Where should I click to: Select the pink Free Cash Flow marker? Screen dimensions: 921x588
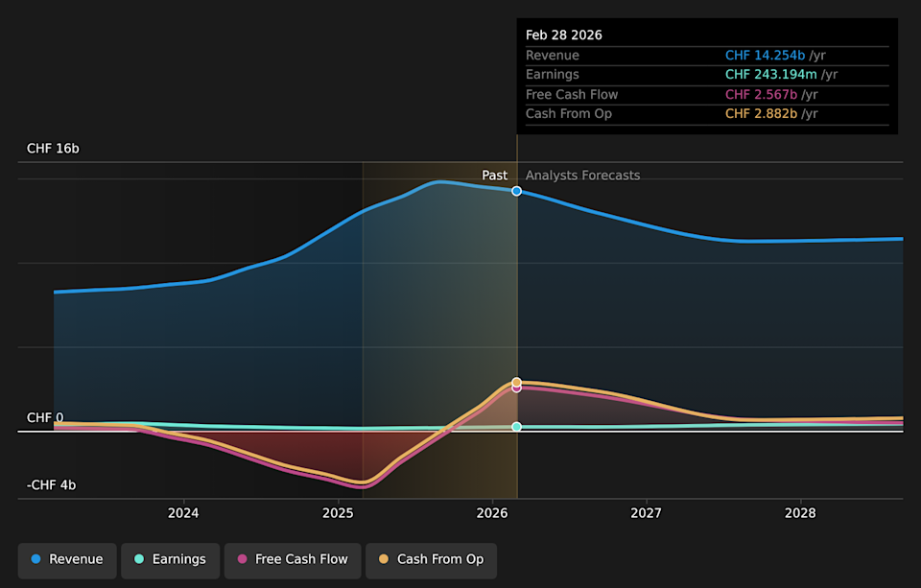point(517,388)
